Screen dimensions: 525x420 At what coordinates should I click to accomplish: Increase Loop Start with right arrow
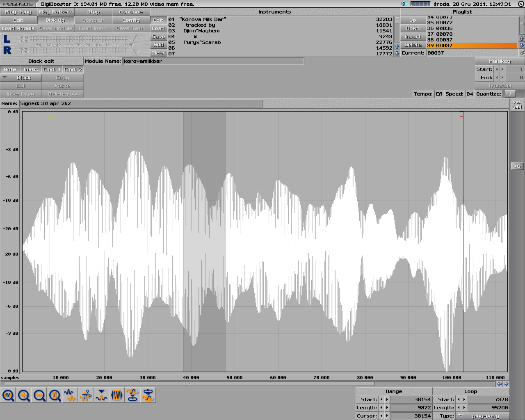tap(464, 399)
